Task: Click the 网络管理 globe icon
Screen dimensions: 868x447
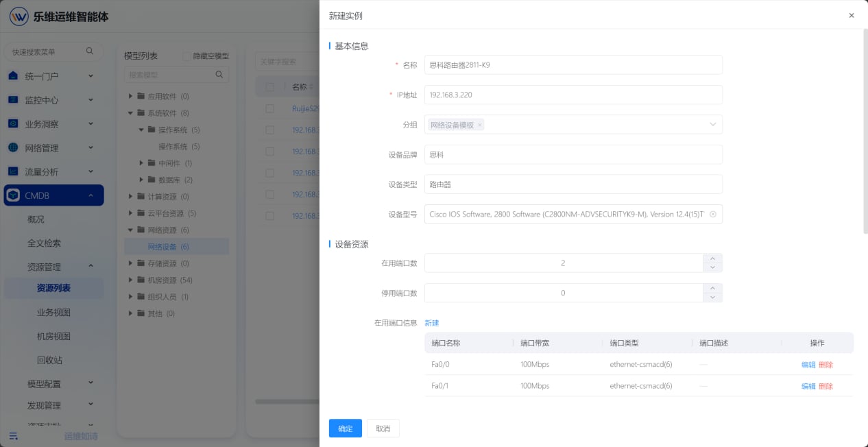Action: 13,148
